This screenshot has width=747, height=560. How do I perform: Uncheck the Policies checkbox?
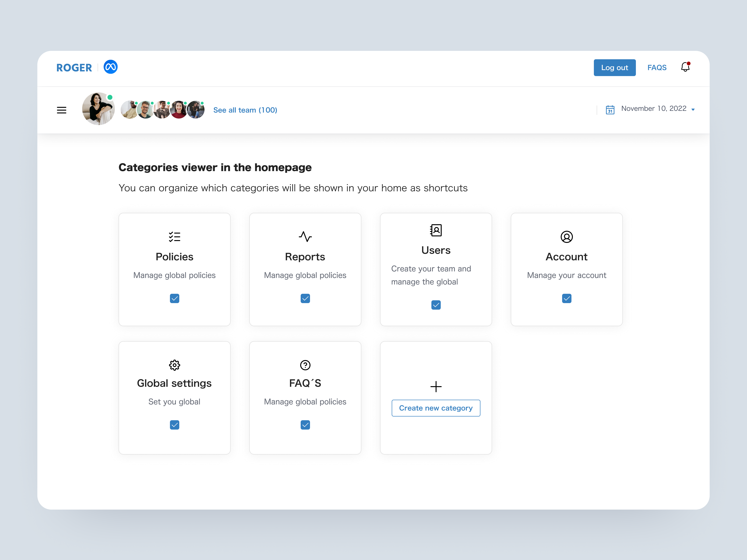point(175,298)
